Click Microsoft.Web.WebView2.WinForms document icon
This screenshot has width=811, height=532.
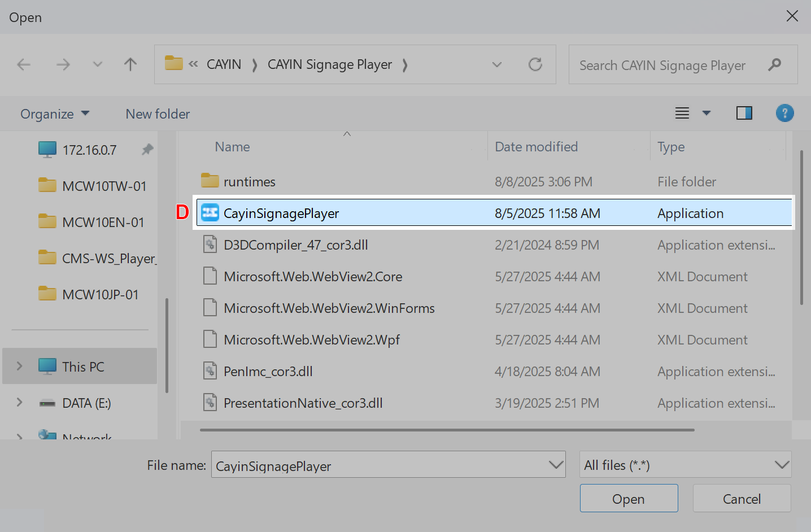coord(210,307)
